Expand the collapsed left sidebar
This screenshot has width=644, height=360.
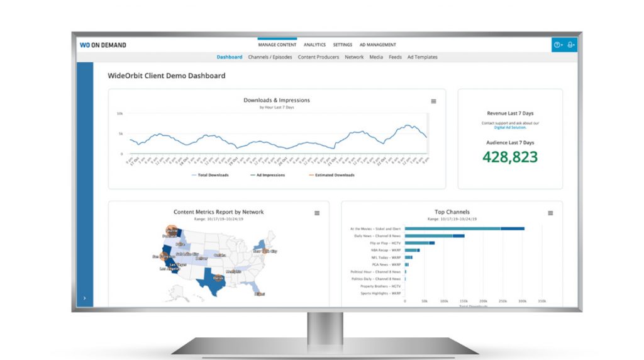(84, 298)
